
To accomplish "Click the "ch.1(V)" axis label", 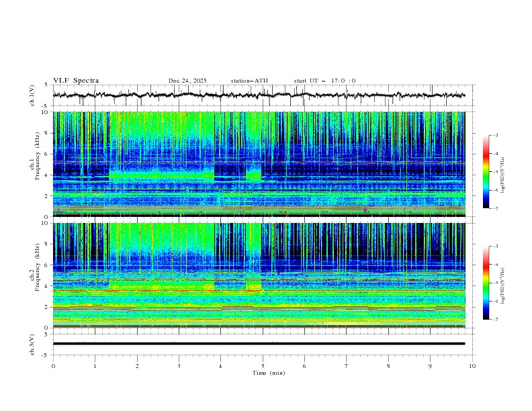I will coord(32,95).
